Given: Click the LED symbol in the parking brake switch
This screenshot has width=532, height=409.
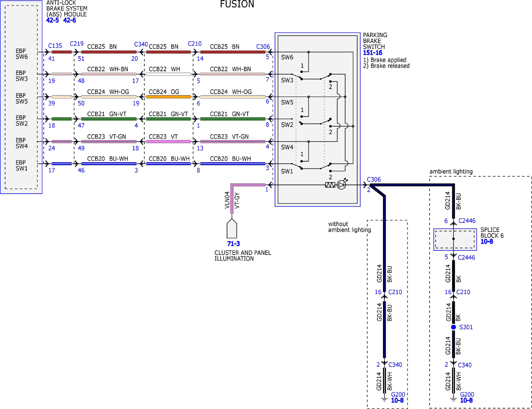Looking at the screenshot, I should click(x=341, y=184).
